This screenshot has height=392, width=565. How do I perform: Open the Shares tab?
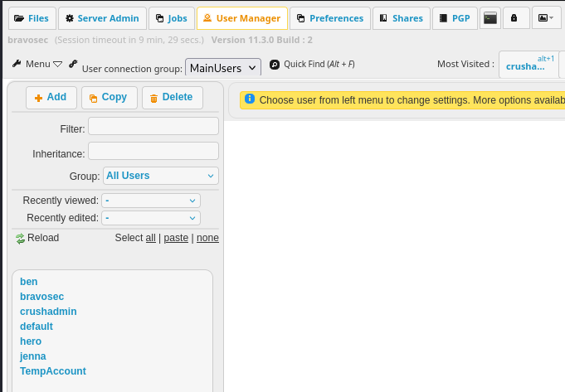[x=401, y=18]
